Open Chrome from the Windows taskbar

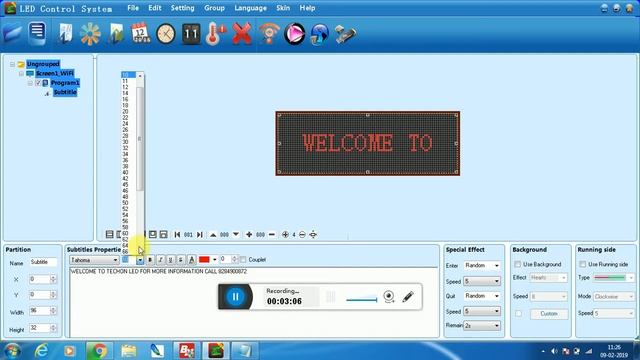(99, 351)
